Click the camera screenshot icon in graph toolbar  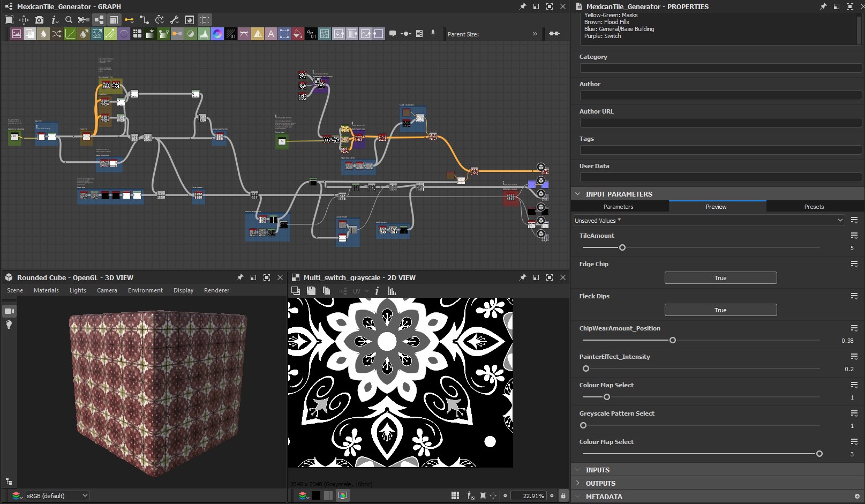click(39, 20)
